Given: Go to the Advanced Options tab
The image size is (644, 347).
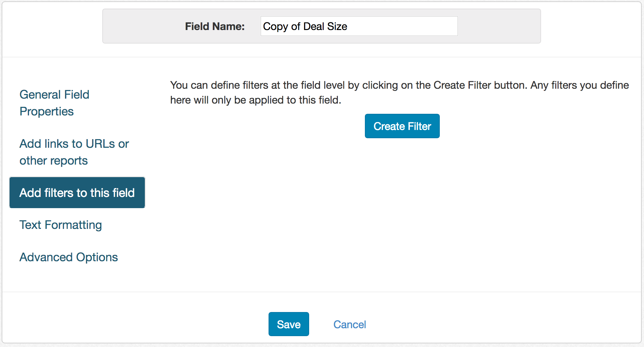Looking at the screenshot, I should 69,257.
